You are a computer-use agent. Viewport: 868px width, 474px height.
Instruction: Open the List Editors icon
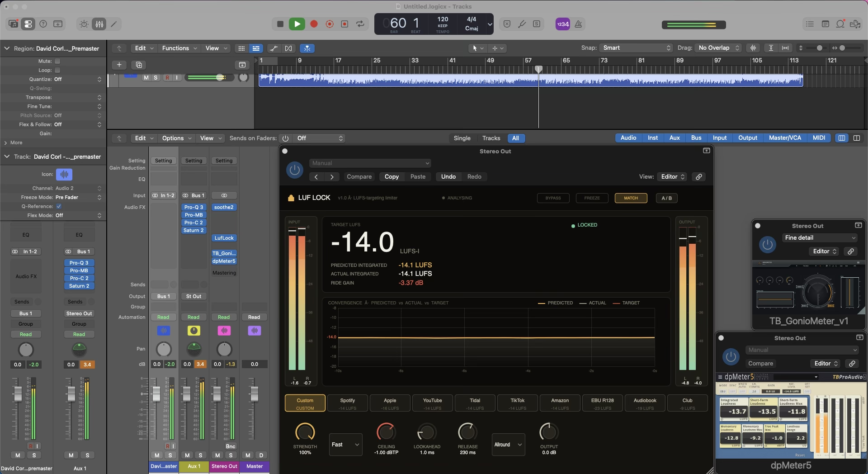(810, 24)
